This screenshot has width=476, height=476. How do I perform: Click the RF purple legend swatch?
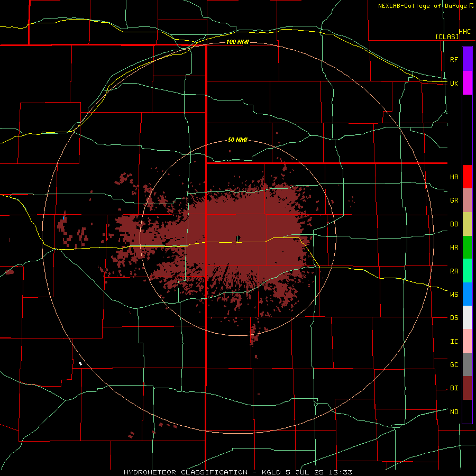[x=467, y=59]
